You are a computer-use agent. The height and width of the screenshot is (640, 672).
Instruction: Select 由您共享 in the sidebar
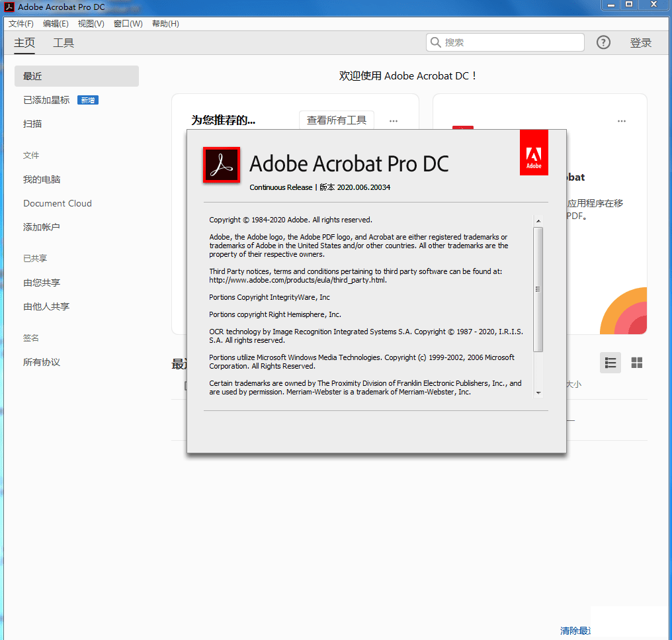point(42,283)
